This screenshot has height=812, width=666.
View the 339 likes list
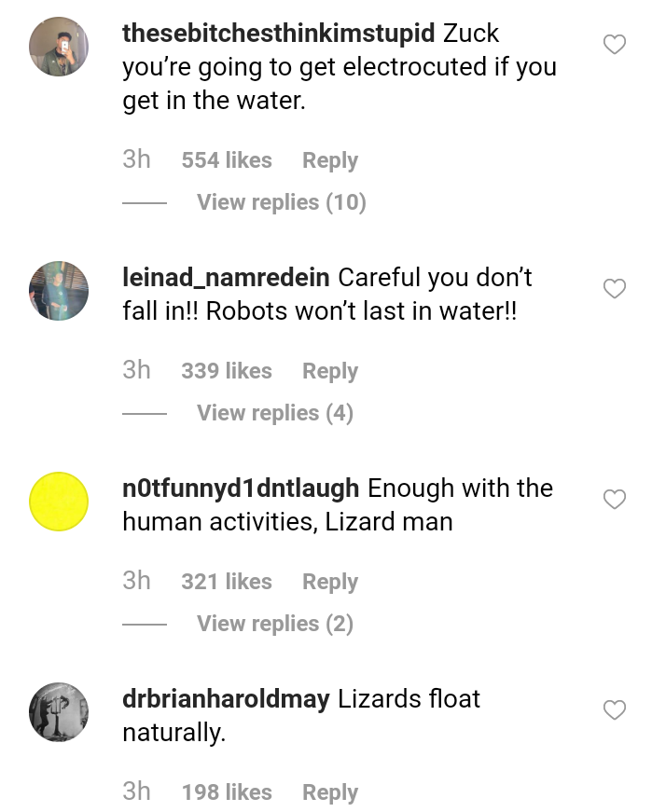click(227, 371)
